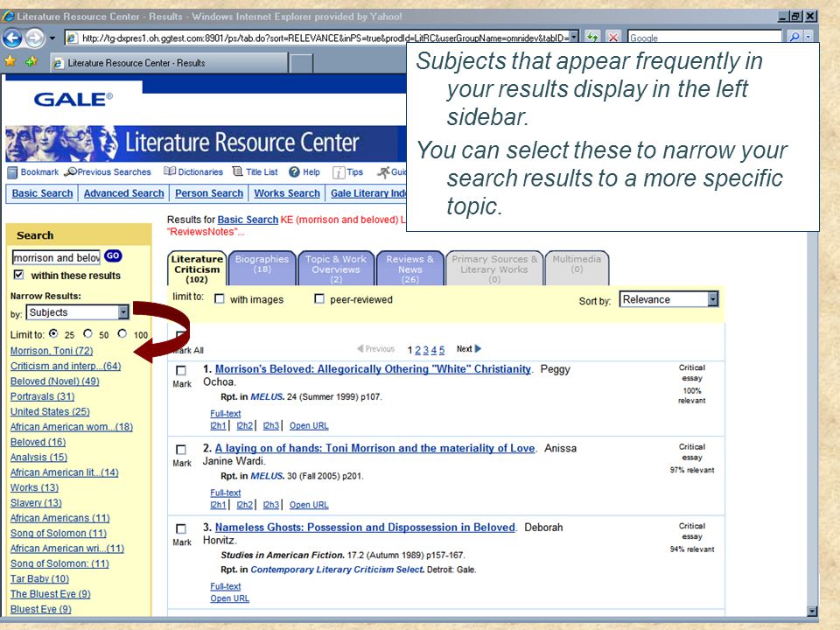Open Nameless Ghosts article title link
The image size is (840, 630).
point(365,527)
